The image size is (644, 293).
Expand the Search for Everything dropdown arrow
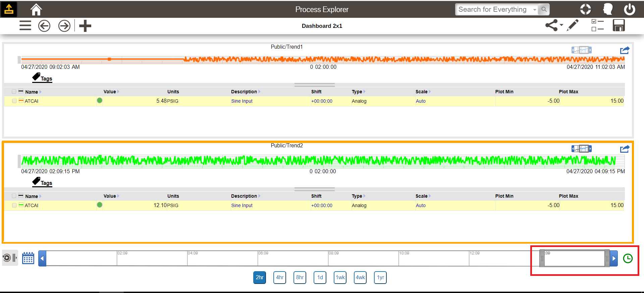535,10
